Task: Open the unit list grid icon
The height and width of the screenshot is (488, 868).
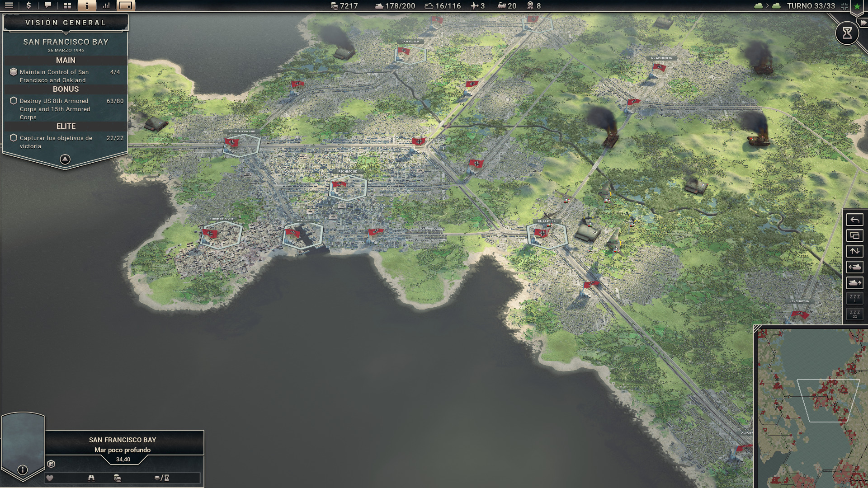Action: point(67,5)
